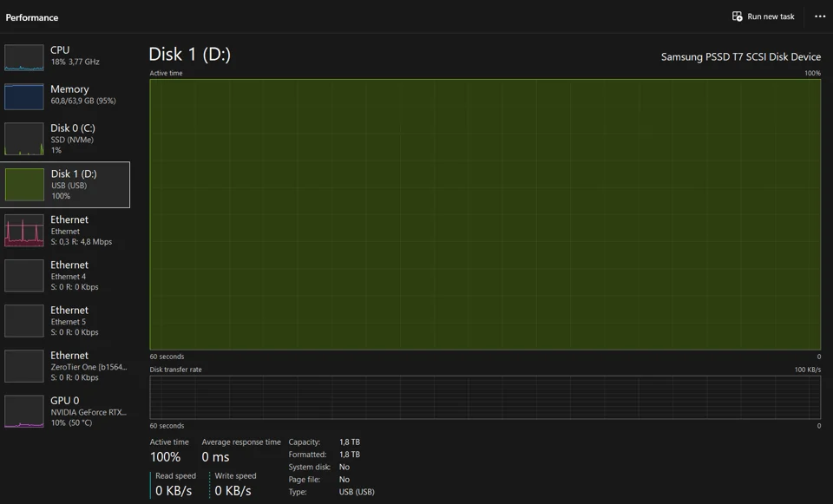Click the Run new task label
This screenshot has width=833, height=504.
771,16
